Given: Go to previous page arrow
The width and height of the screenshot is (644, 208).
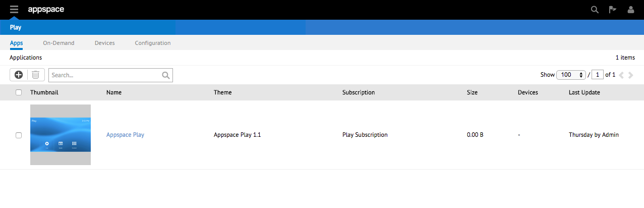Looking at the screenshot, I should (621, 75).
